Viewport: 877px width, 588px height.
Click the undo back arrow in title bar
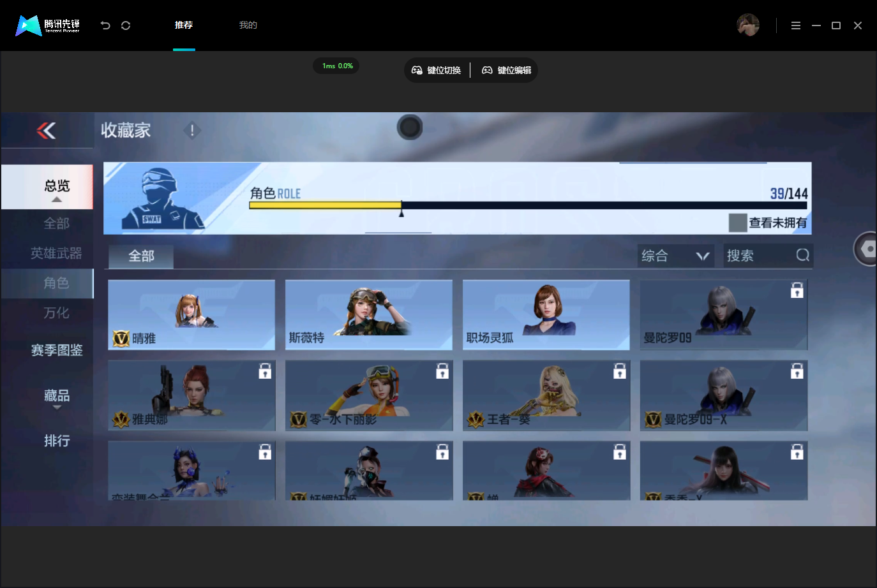(x=105, y=26)
